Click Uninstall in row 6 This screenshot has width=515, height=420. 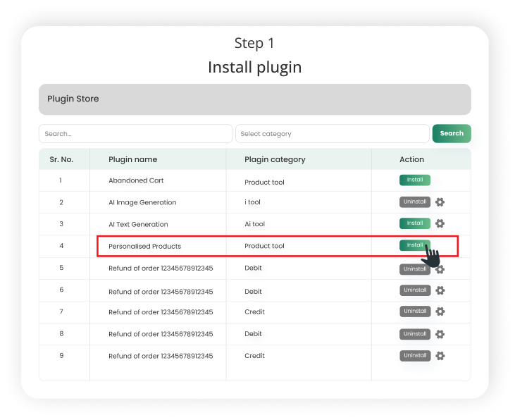point(415,290)
